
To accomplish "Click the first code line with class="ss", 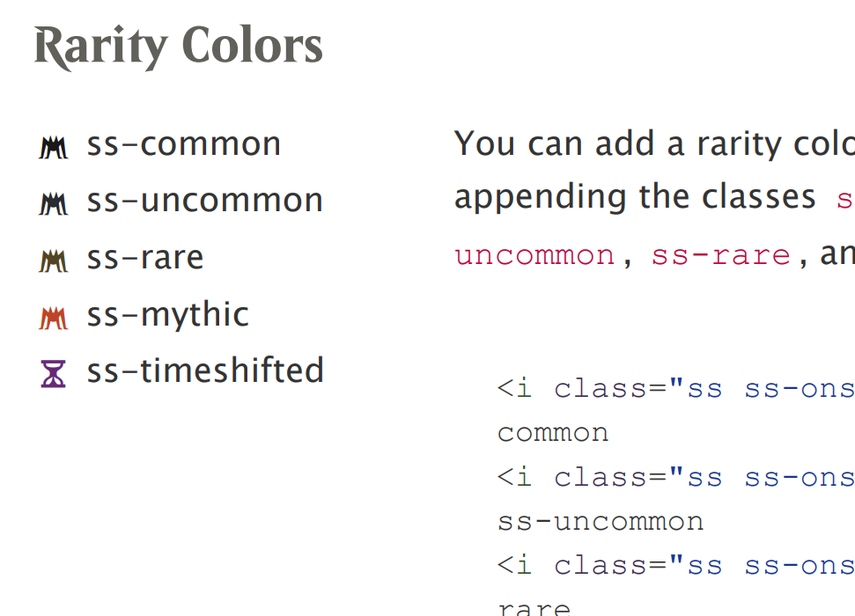I will [676, 389].
